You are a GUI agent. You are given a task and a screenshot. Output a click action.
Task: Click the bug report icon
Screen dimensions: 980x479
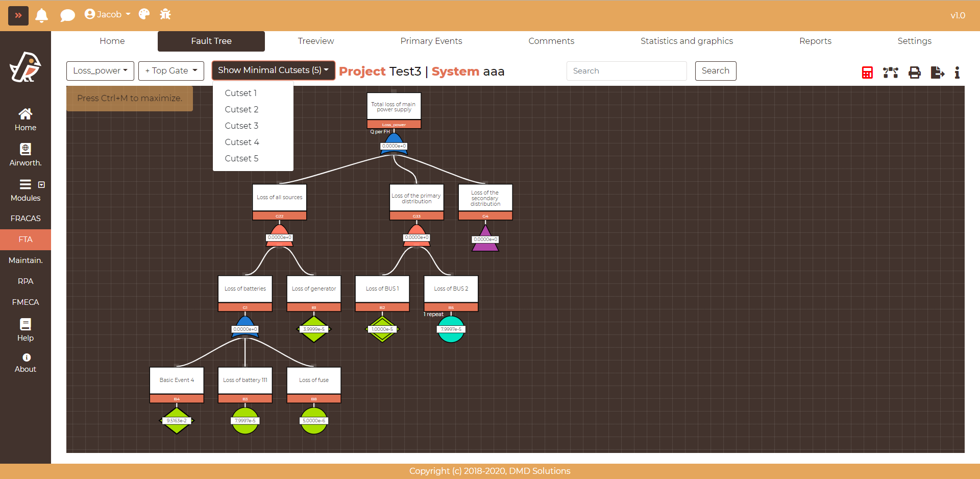tap(165, 14)
